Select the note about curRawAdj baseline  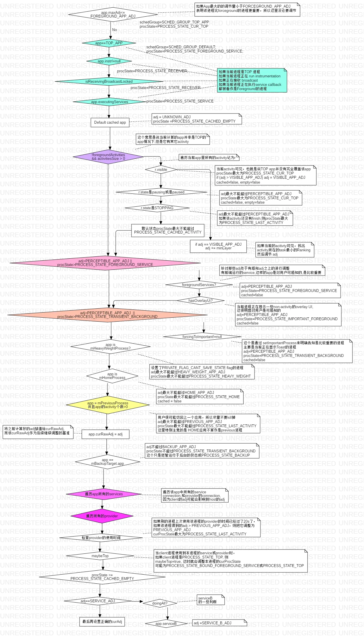pos(38,432)
